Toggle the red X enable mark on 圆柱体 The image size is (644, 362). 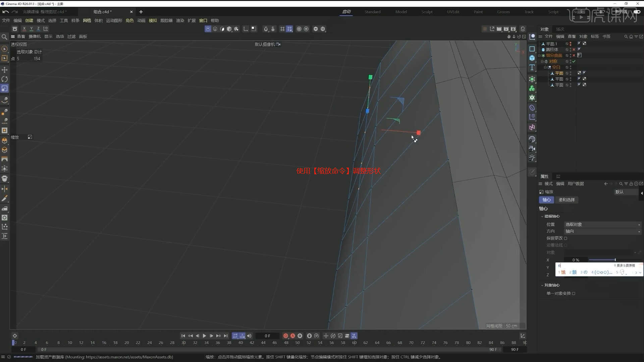point(574,50)
